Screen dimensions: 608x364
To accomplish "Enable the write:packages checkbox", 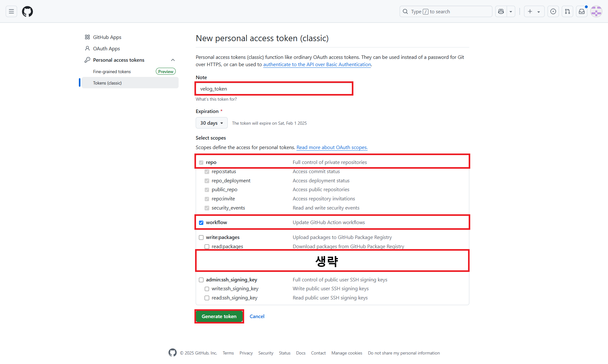I will click(x=201, y=237).
